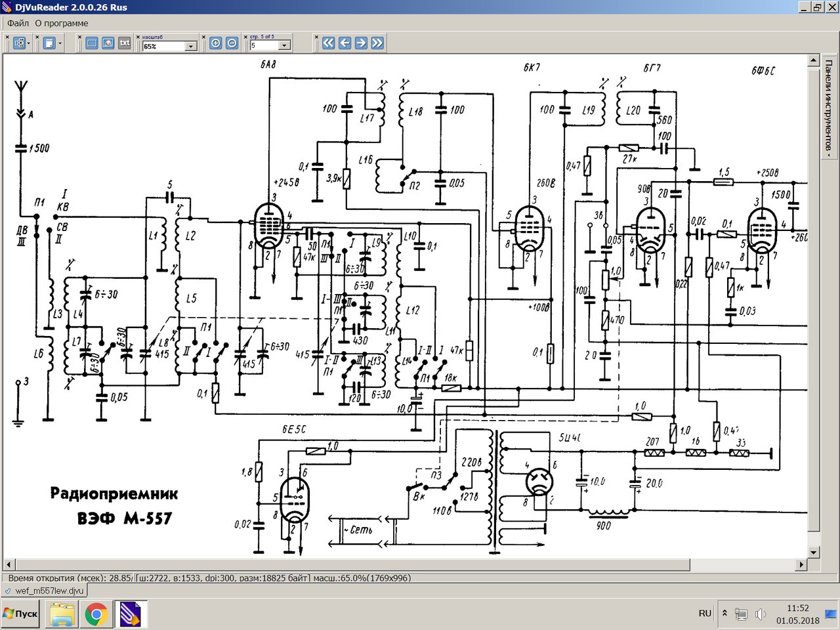This screenshot has width=840, height=630.
Task: Jump to the last page
Action: coord(377,43)
